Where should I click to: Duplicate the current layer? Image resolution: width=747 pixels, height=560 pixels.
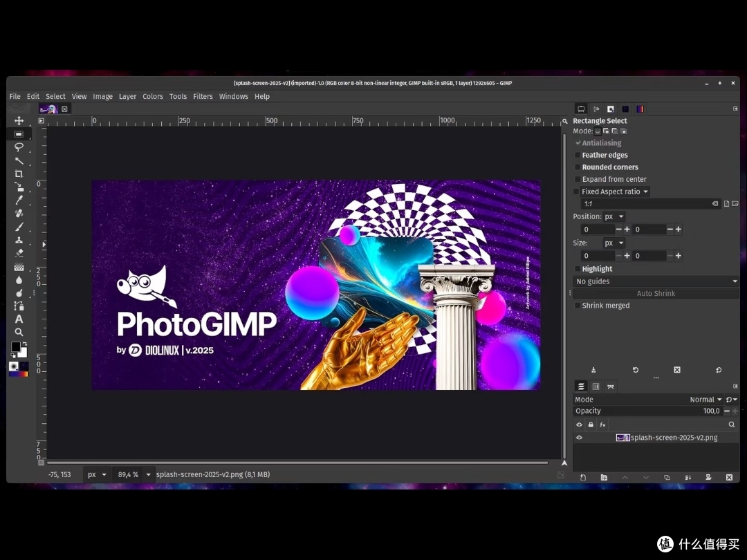[667, 477]
